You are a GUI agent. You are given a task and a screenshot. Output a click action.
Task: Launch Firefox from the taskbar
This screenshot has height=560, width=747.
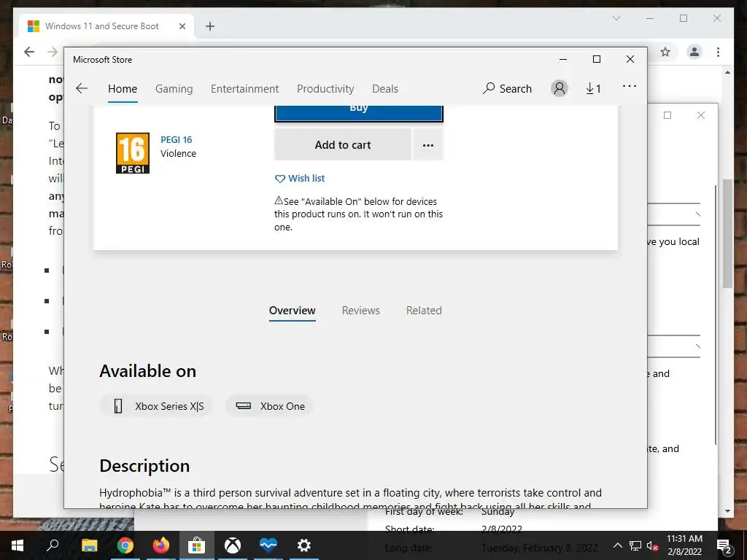point(160,545)
